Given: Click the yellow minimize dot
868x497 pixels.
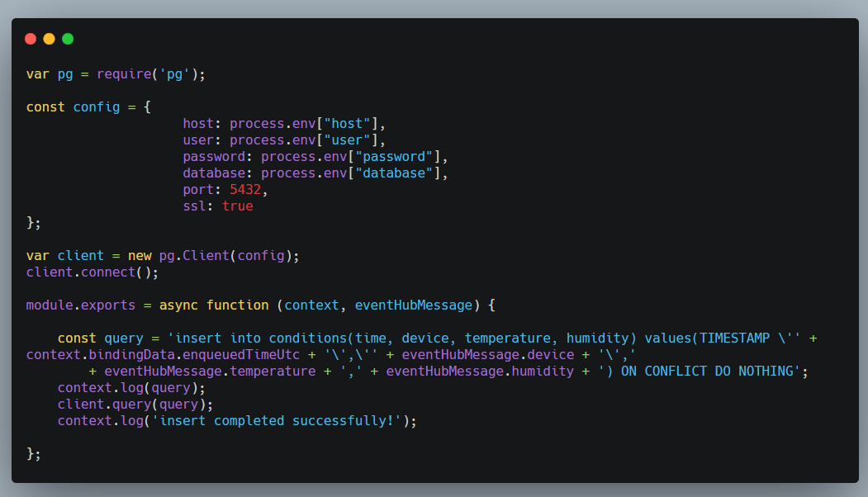Looking at the screenshot, I should pos(49,39).
